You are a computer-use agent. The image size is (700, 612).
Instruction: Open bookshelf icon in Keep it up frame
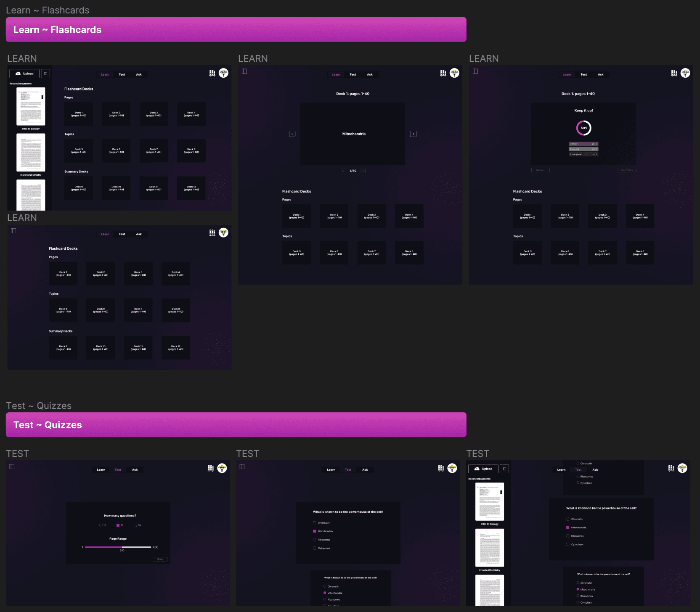(674, 73)
